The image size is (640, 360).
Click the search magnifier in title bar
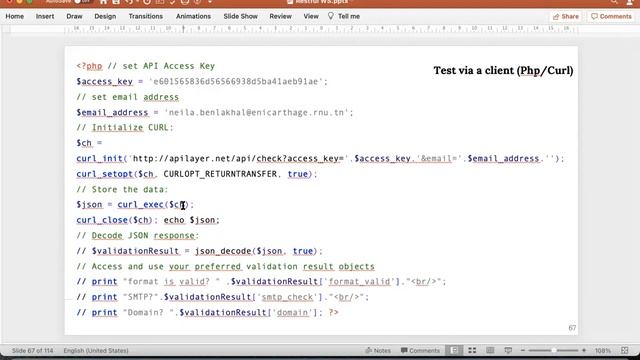pyautogui.click(x=614, y=2)
